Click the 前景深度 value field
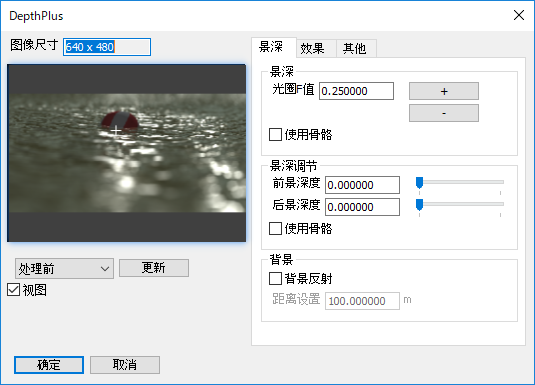The height and width of the screenshot is (385, 535). 362,185
